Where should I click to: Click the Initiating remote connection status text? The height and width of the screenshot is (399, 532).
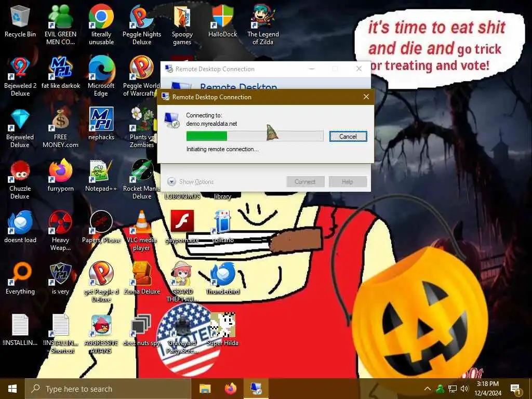click(x=222, y=149)
